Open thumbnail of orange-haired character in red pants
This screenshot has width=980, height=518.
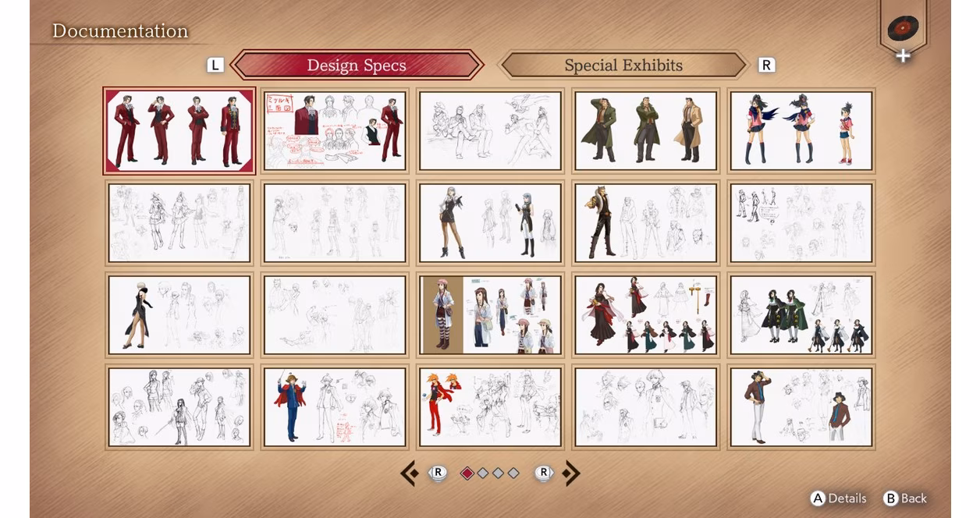(x=490, y=407)
